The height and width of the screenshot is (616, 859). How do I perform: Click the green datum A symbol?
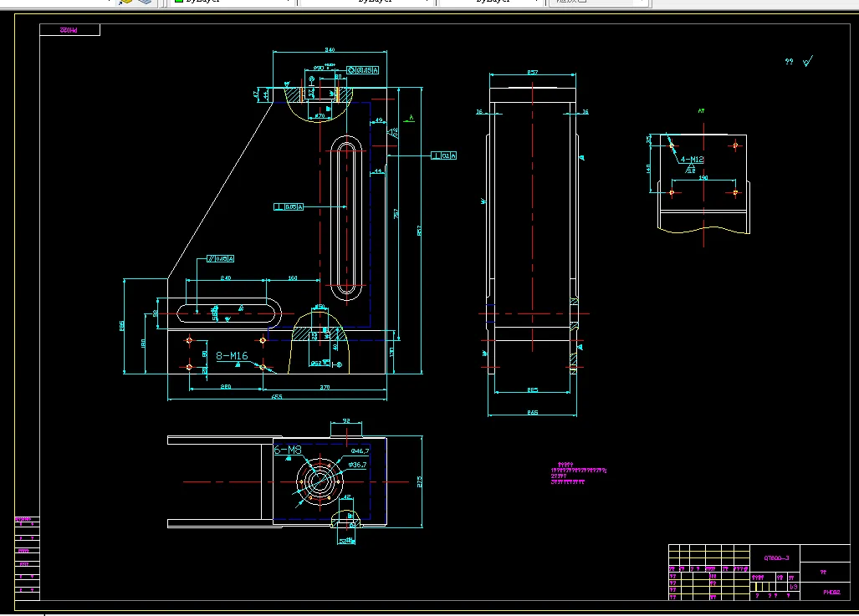pyautogui.click(x=410, y=119)
